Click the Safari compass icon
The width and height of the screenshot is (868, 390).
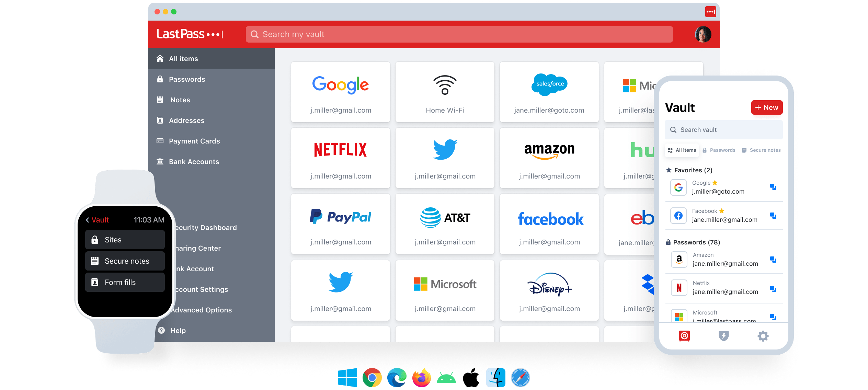[520, 378]
